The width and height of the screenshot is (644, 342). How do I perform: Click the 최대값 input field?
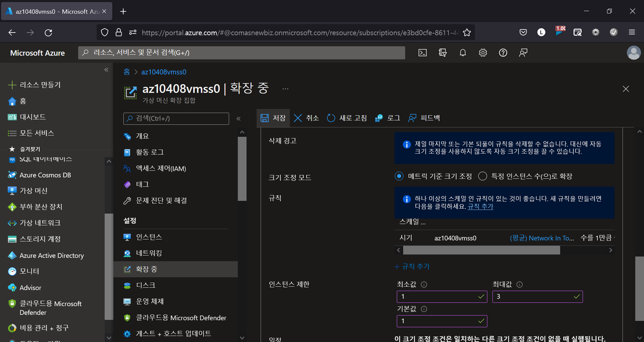pyautogui.click(x=537, y=297)
